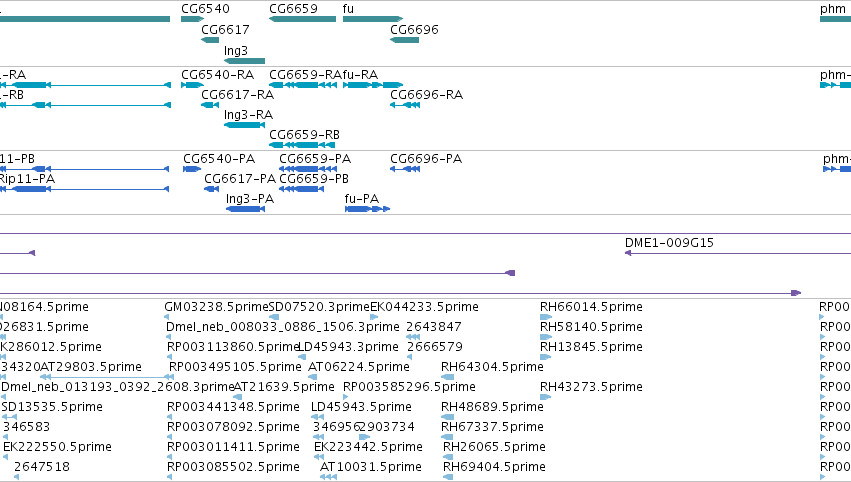
Task: Select the EK222550.5prime EST label
Action: tap(58, 447)
